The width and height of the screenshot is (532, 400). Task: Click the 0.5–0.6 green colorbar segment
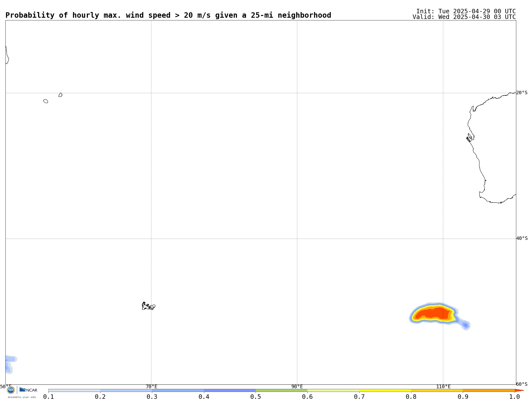(282, 390)
